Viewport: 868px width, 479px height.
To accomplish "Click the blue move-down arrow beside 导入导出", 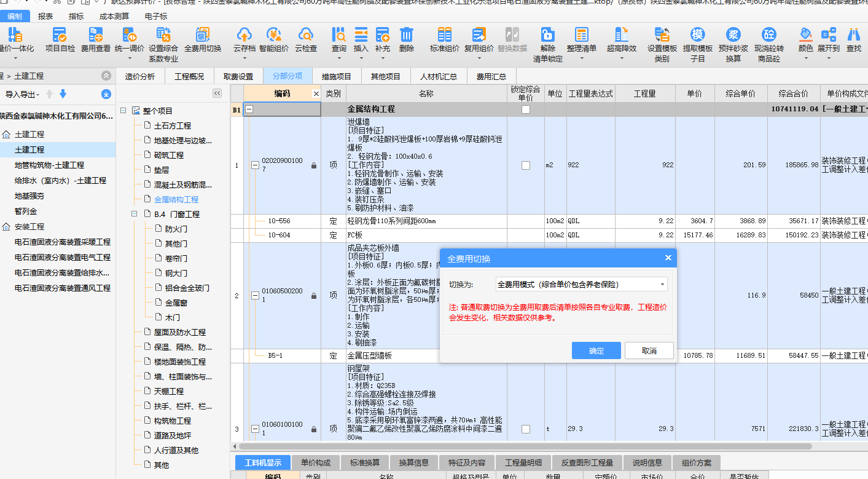I will (63, 94).
